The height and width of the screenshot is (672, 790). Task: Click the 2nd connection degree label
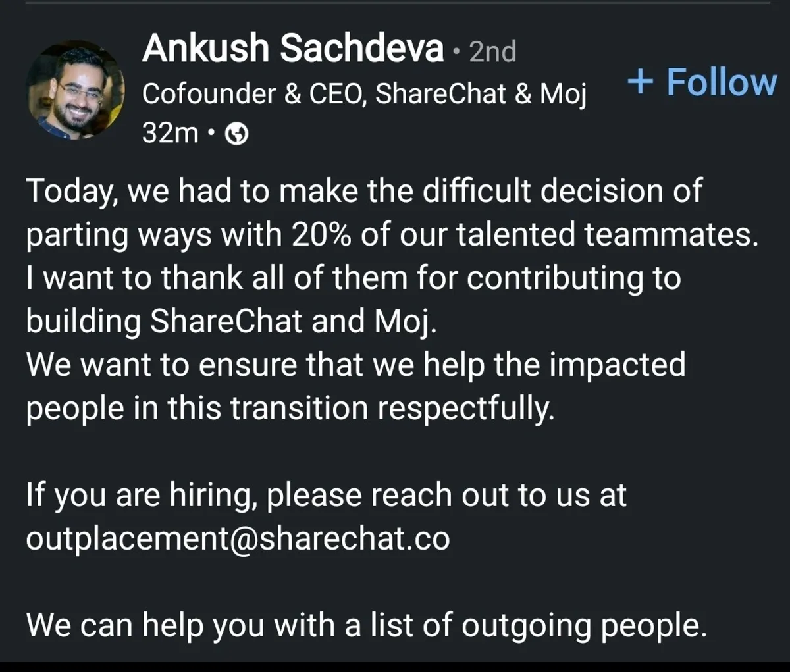coord(492,51)
